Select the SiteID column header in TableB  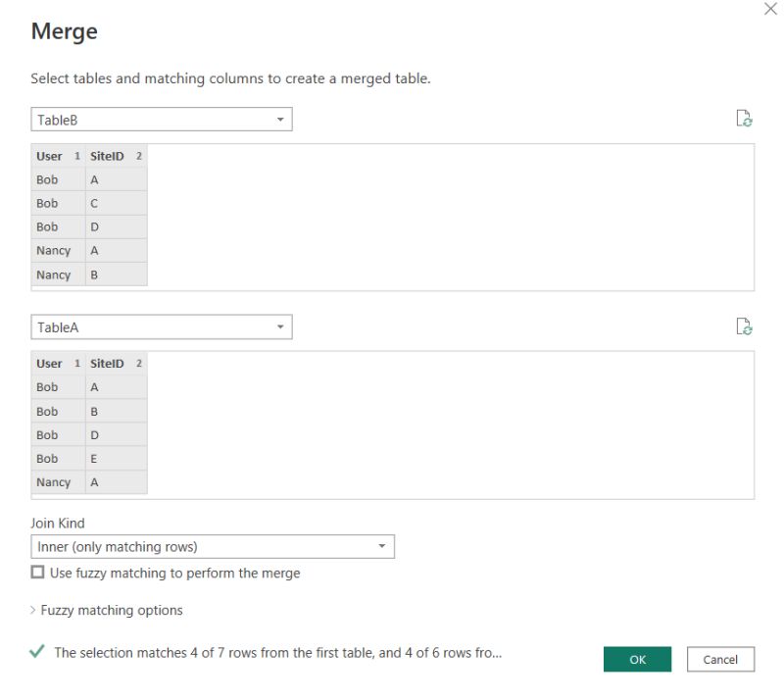click(x=106, y=155)
